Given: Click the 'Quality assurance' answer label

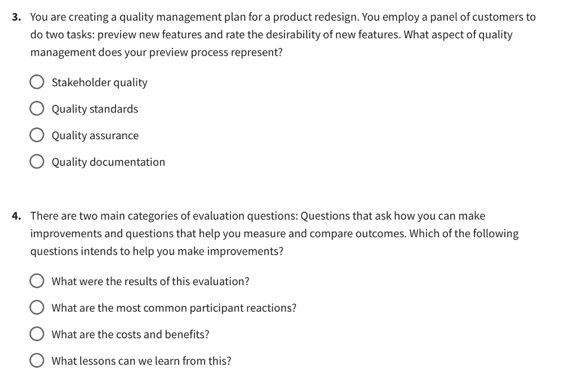Looking at the screenshot, I should click(95, 135).
